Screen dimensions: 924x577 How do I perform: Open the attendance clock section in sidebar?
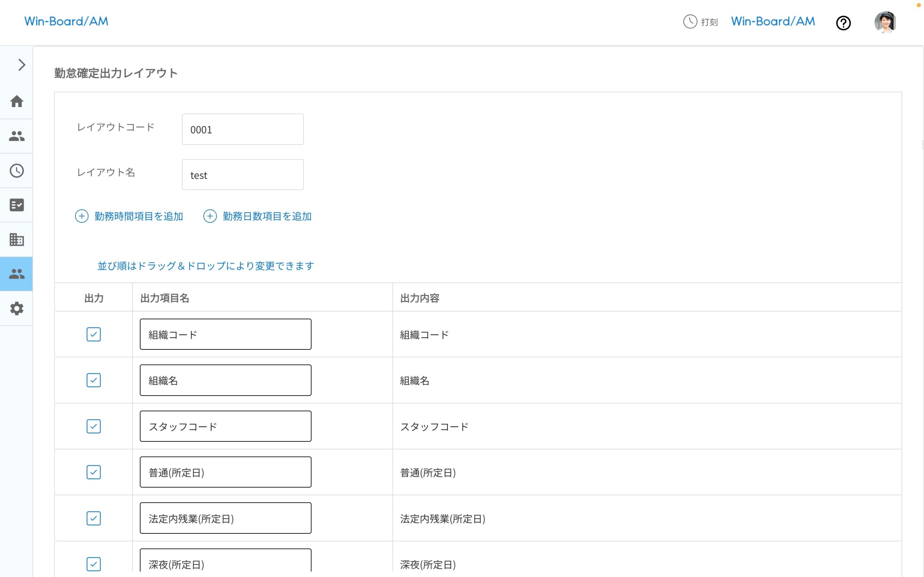click(16, 171)
